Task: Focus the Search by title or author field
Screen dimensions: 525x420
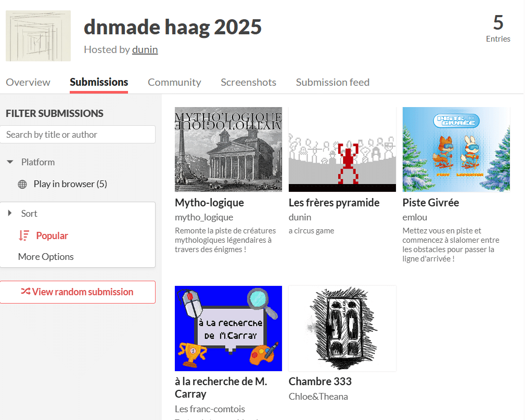Action: 78,135
